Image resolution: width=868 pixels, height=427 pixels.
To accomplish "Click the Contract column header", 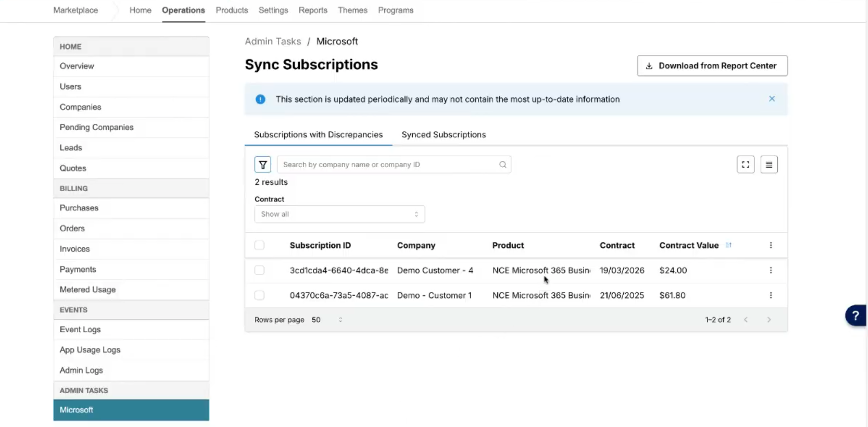I will 617,245.
